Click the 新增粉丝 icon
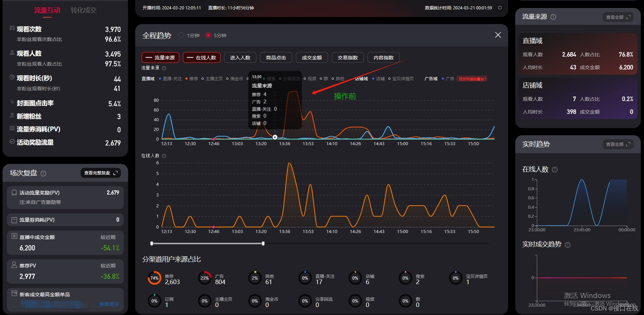This screenshot has height=315, width=644. click(12, 115)
